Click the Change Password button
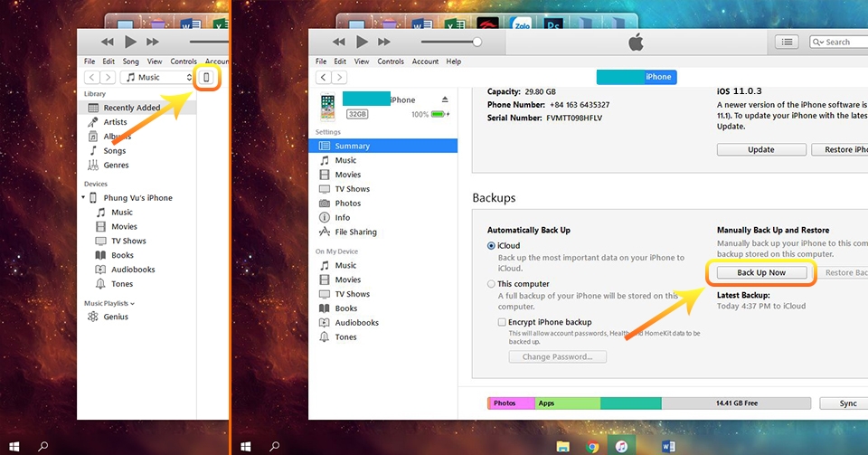The image size is (868, 455). click(558, 357)
